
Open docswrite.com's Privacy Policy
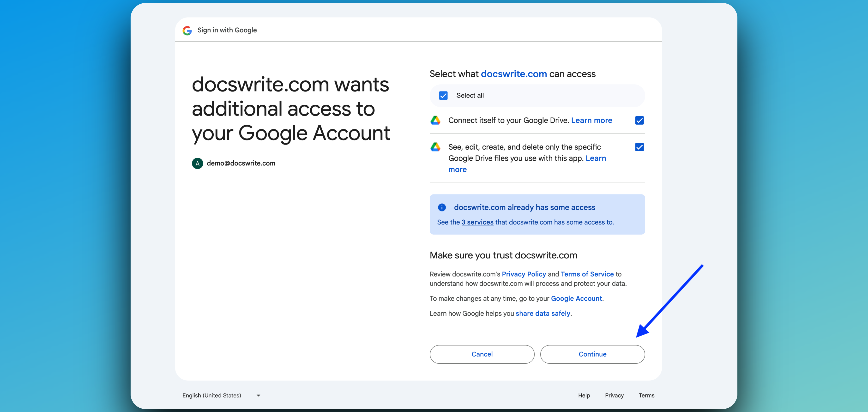tap(524, 274)
